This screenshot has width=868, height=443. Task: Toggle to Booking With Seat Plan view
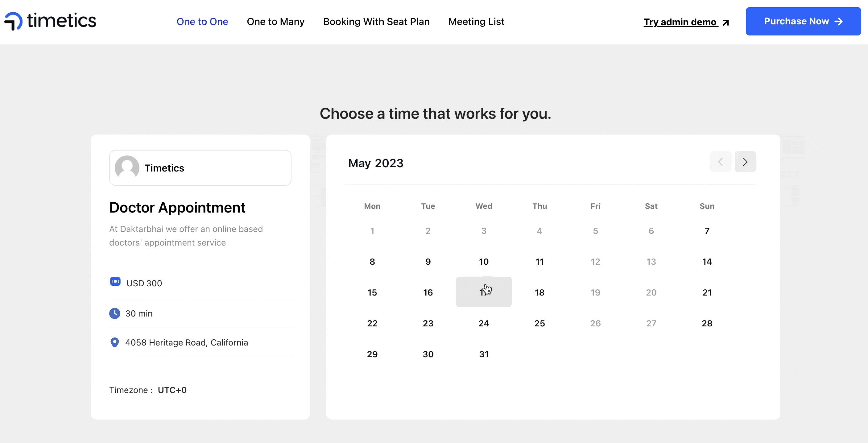pyautogui.click(x=377, y=22)
